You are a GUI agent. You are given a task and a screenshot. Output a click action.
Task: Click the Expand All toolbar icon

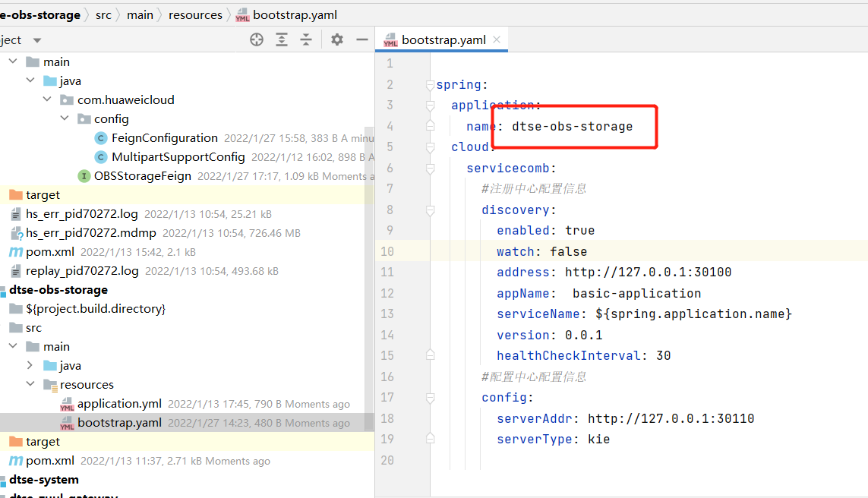point(282,39)
